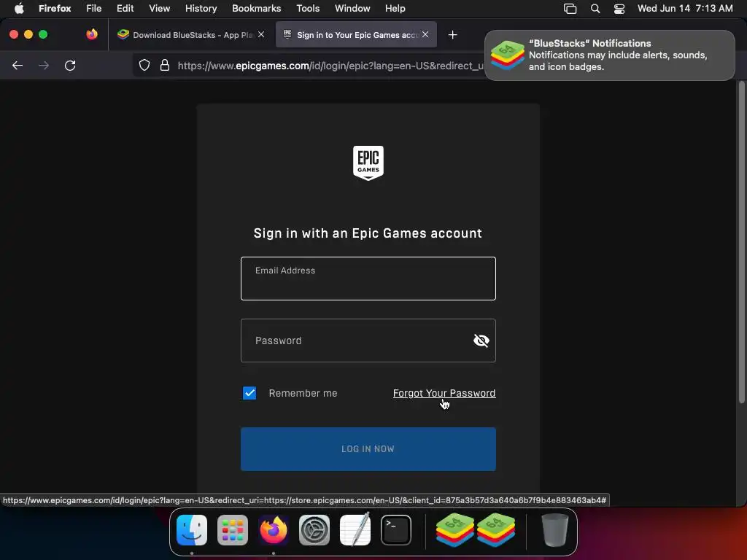The image size is (747, 560).
Task: Open the tracking protection shield icon
Action: point(144,65)
